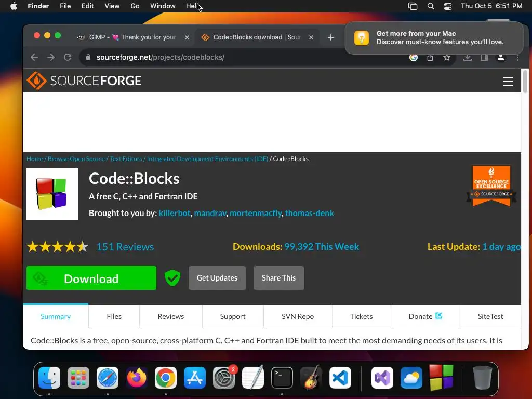
Task: Select the SVN Repo tab
Action: [298, 316]
